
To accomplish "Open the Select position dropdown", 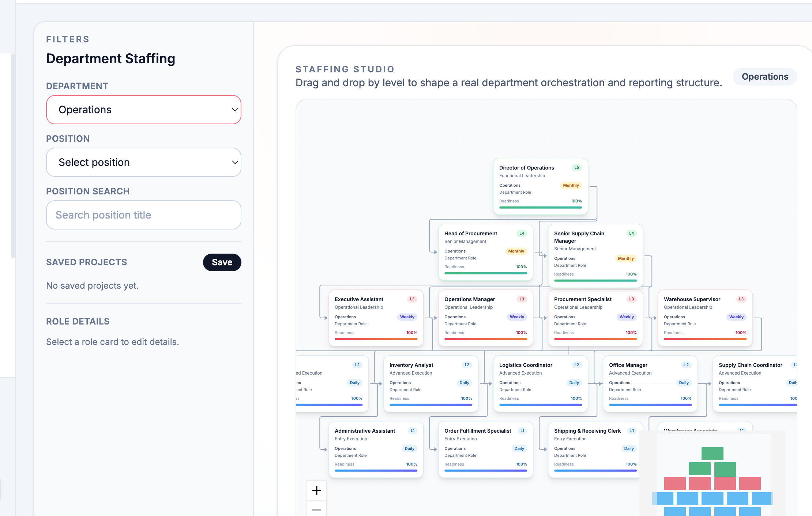I will (x=143, y=162).
